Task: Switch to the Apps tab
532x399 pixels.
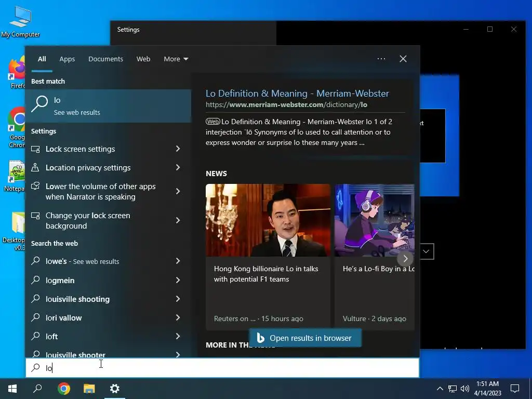Action: 67,59
